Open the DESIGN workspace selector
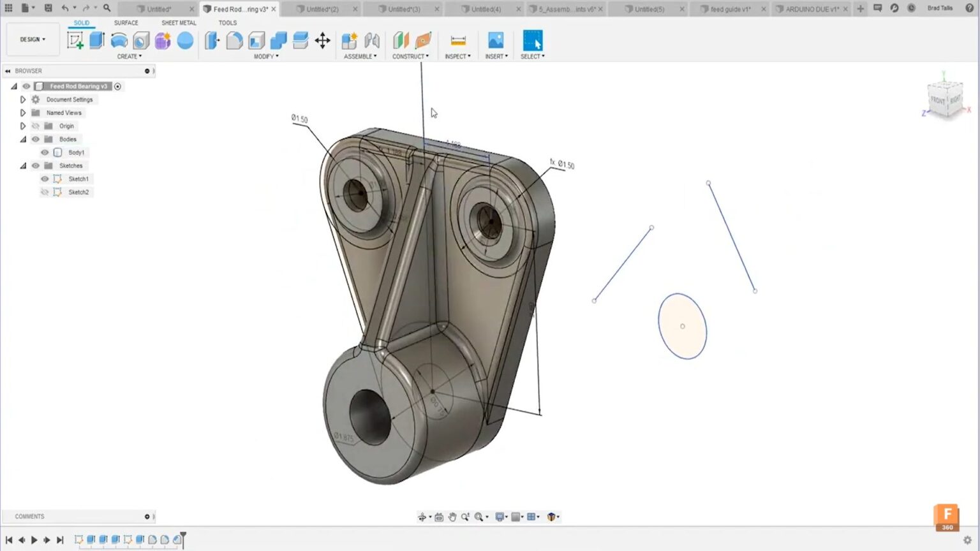Image resolution: width=980 pixels, height=551 pixels. click(33, 39)
